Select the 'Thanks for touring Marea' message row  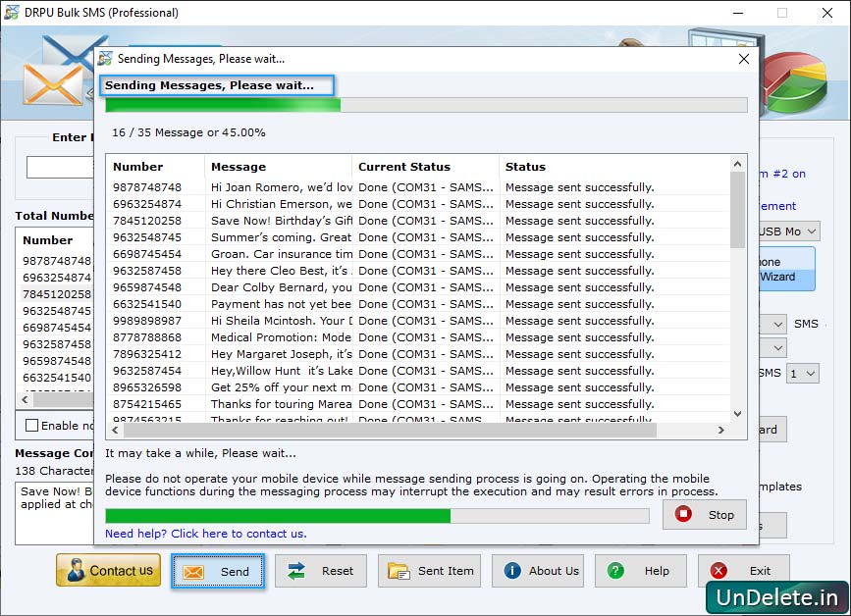pos(418,404)
